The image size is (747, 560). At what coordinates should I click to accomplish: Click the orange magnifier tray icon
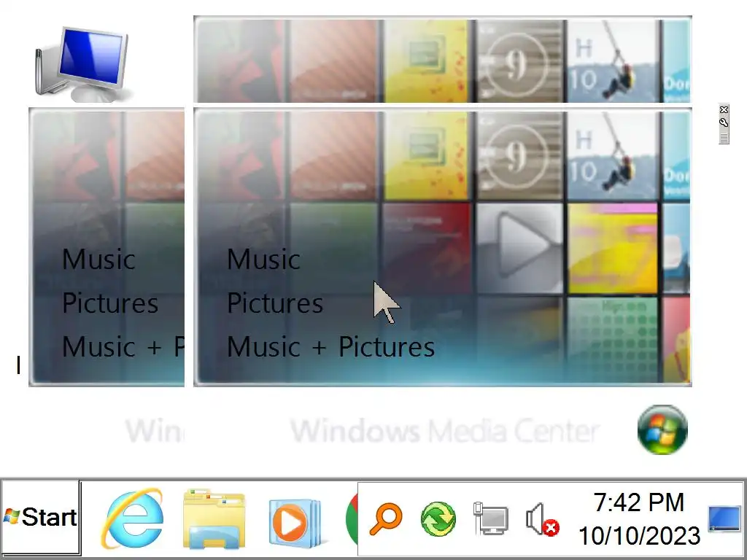pos(385,519)
